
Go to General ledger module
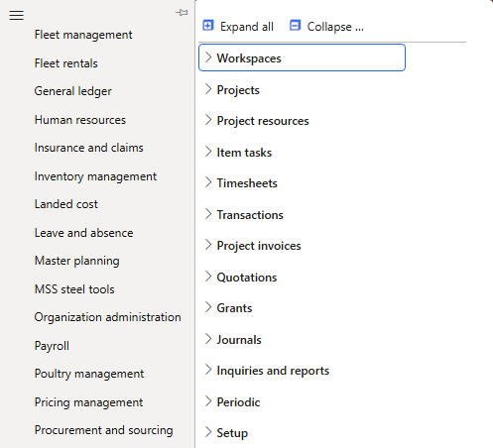(73, 91)
